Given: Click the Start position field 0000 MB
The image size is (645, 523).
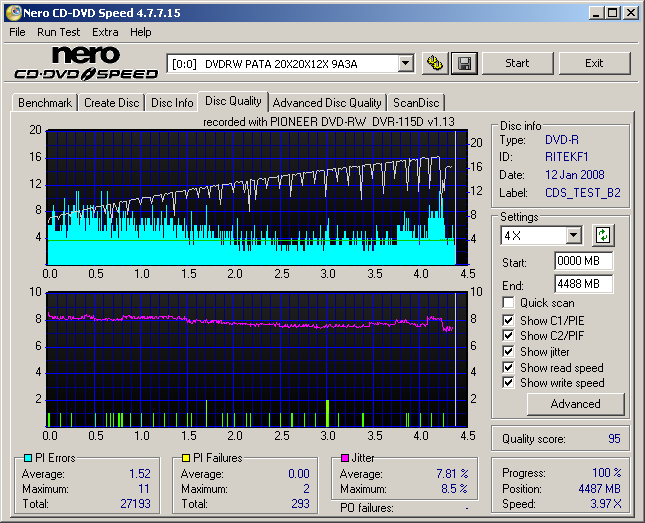Looking at the screenshot, I should point(583,261).
